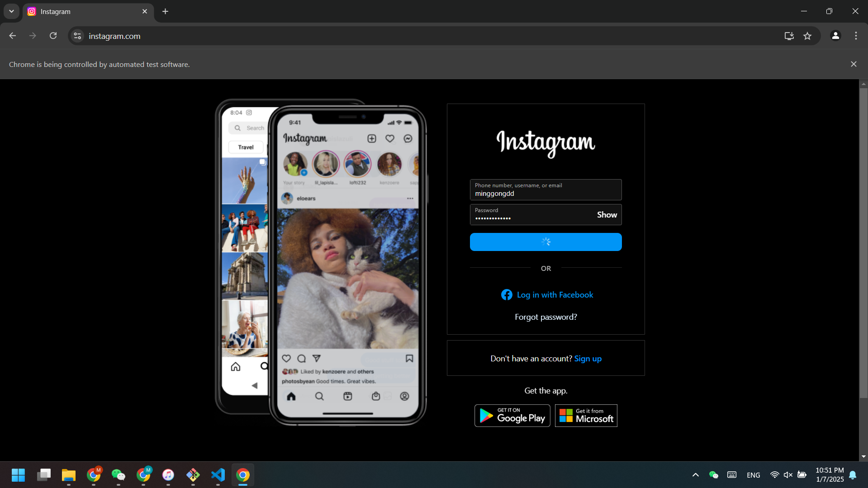
Task: Open the tab search dropdown arrow
Action: point(11,11)
